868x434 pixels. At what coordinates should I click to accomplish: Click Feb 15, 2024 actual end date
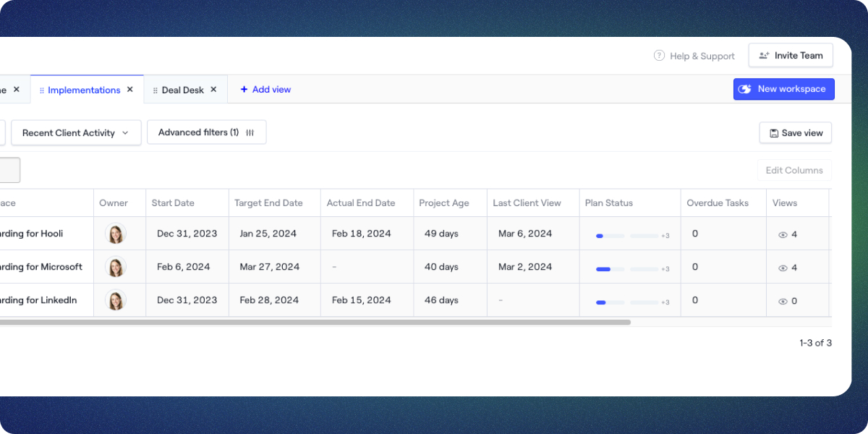[x=362, y=300]
